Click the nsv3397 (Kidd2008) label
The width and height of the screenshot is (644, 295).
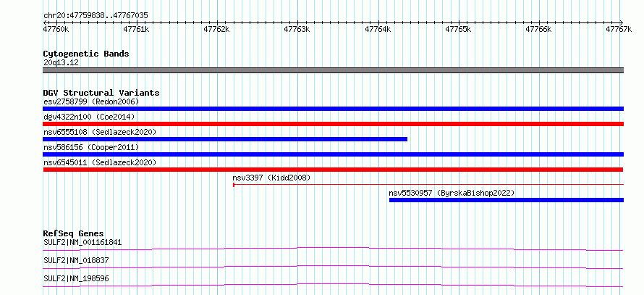click(x=271, y=178)
